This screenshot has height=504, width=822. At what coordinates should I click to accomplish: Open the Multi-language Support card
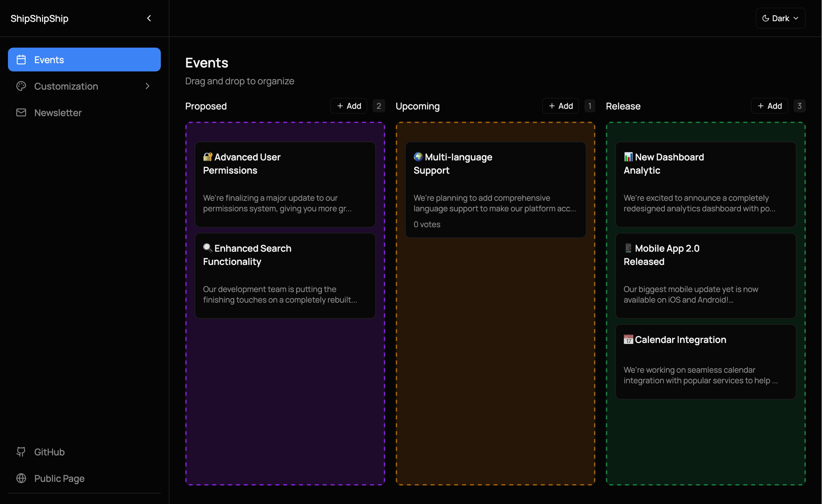click(495, 190)
